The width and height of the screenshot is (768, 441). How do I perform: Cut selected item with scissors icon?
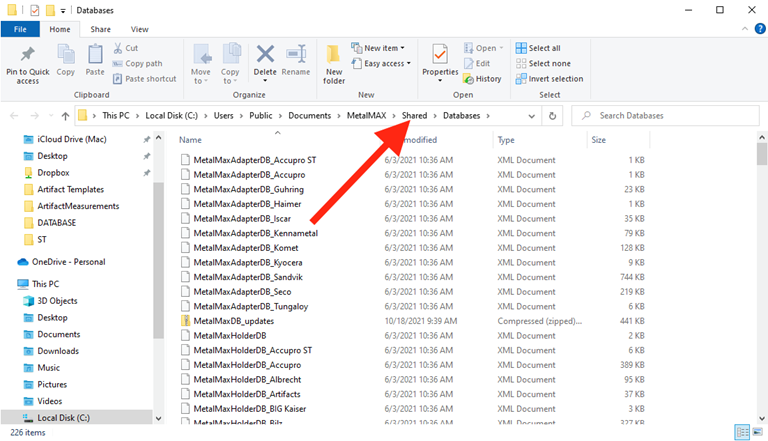tap(118, 48)
